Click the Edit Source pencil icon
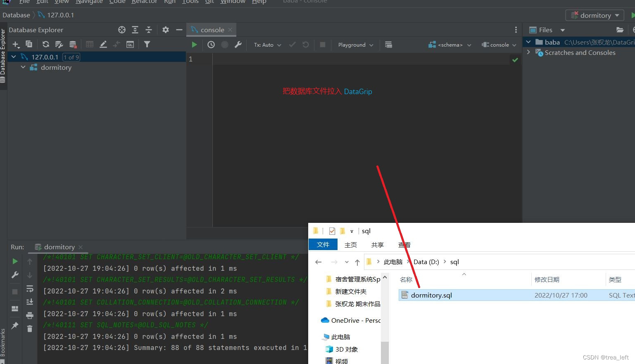 103,44
